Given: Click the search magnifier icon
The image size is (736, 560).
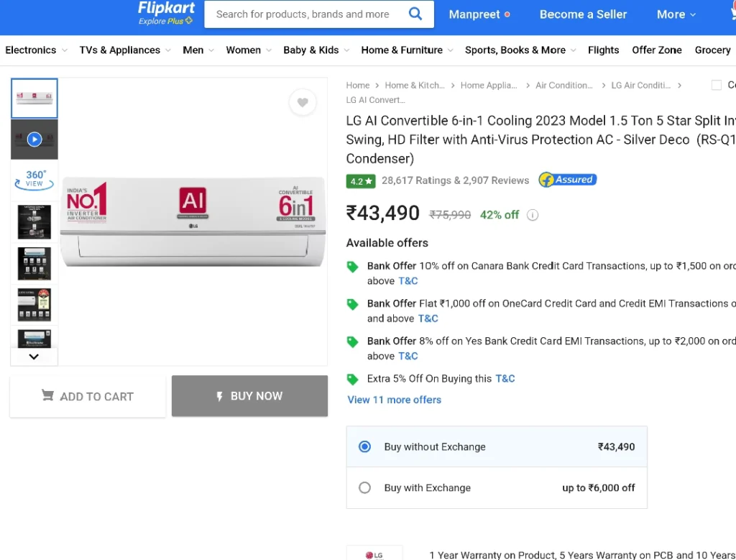Looking at the screenshot, I should click(415, 14).
